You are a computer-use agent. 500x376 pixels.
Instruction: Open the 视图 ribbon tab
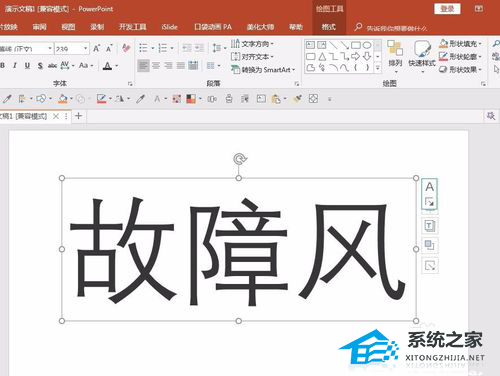click(x=68, y=27)
